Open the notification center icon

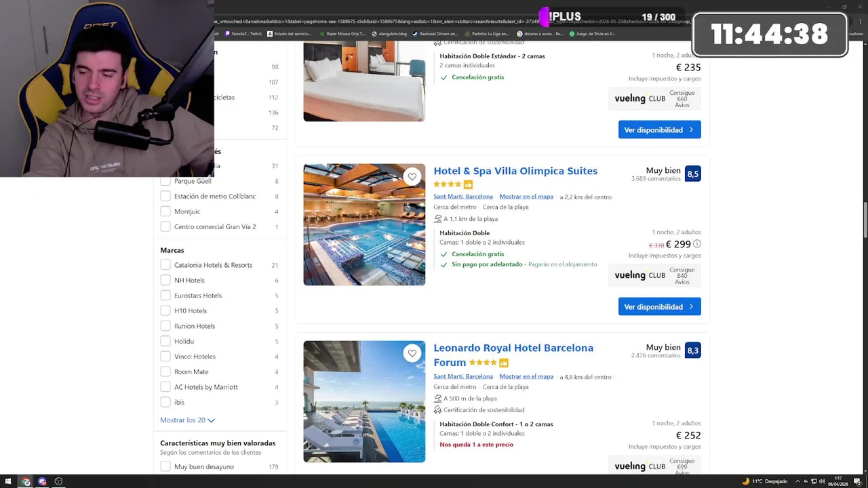[859, 481]
